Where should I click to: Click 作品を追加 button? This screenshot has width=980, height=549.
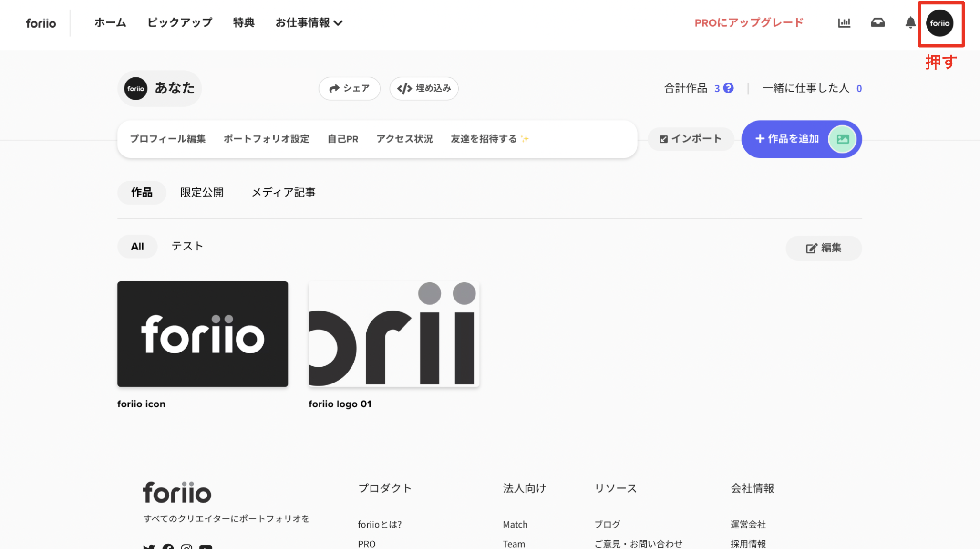pyautogui.click(x=801, y=139)
